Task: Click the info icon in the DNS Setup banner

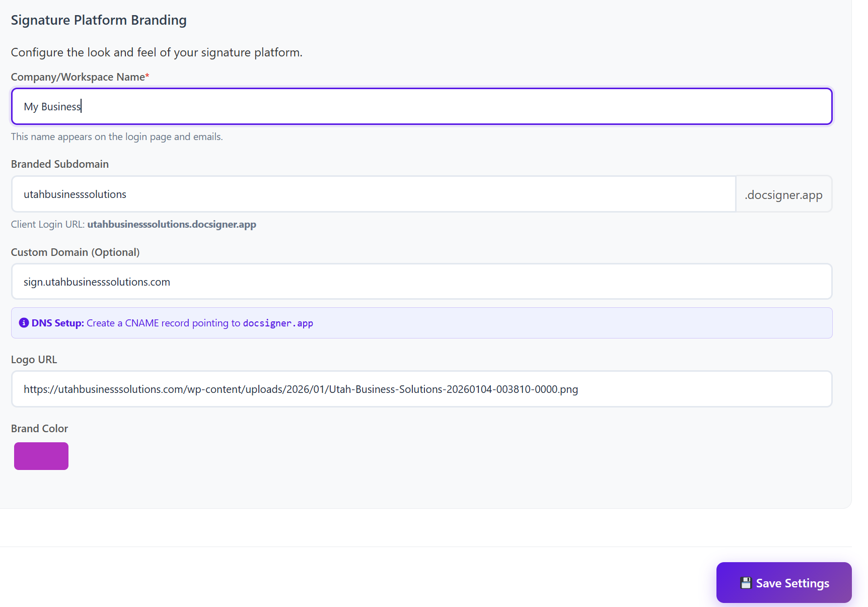Action: 23,323
